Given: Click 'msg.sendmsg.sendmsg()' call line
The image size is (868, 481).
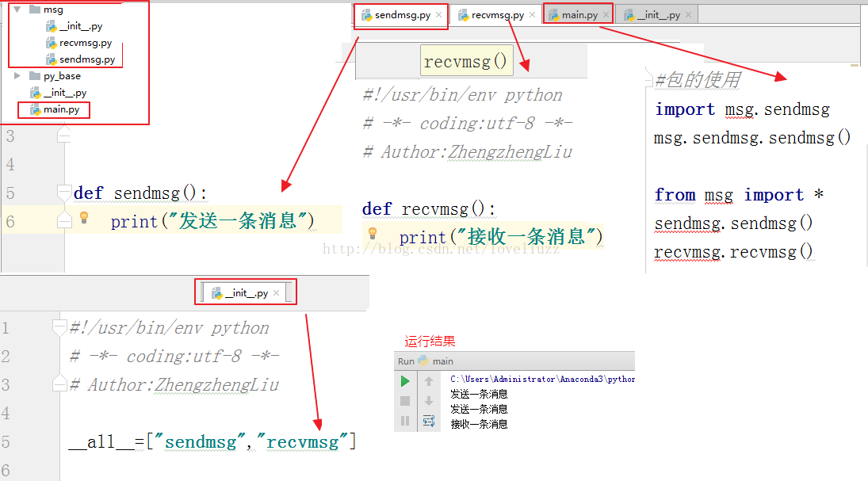Looking at the screenshot, I should tap(751, 137).
